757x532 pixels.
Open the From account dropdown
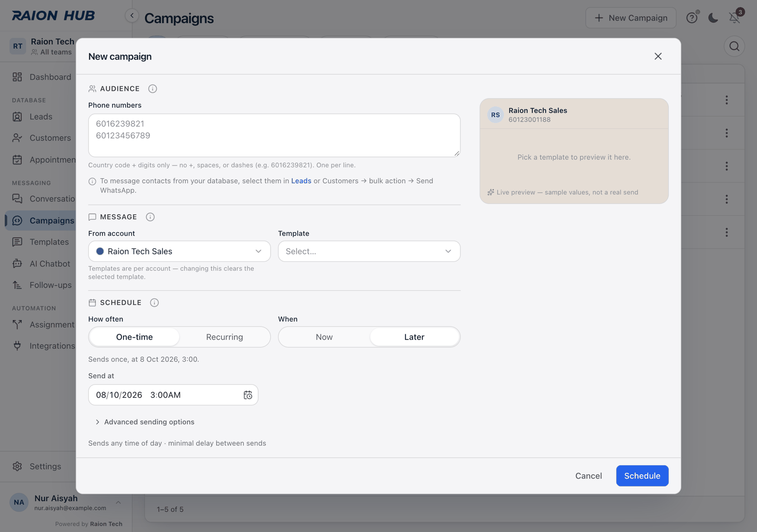(x=179, y=252)
